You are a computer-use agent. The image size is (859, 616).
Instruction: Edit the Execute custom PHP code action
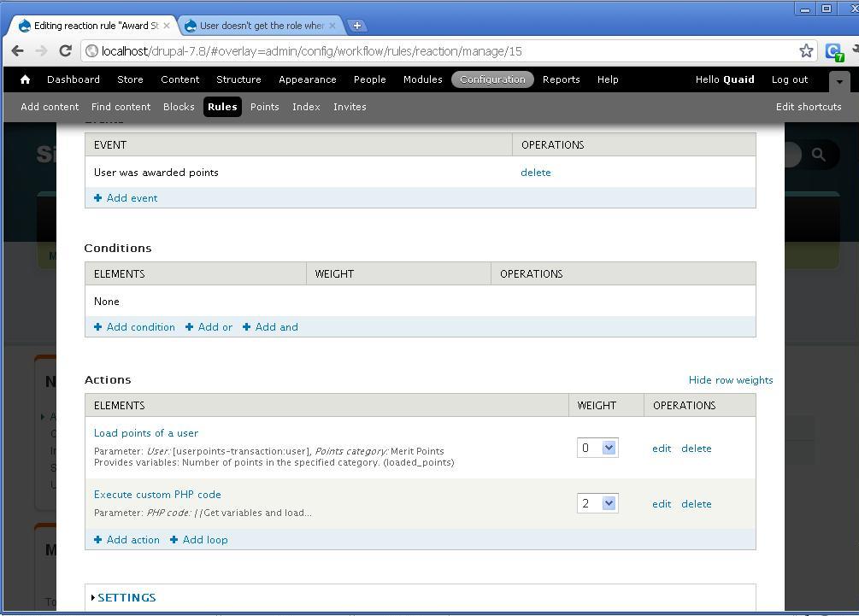pos(662,504)
